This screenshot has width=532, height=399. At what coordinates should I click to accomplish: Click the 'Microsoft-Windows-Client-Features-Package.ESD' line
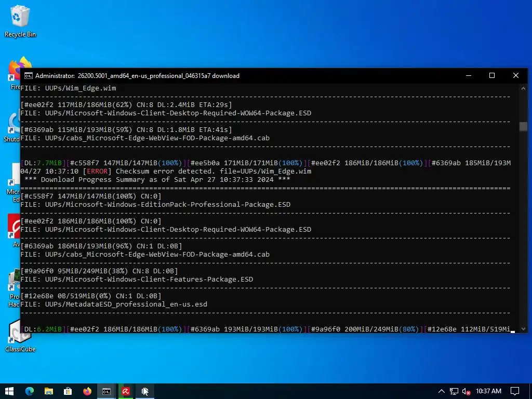[x=137, y=279]
